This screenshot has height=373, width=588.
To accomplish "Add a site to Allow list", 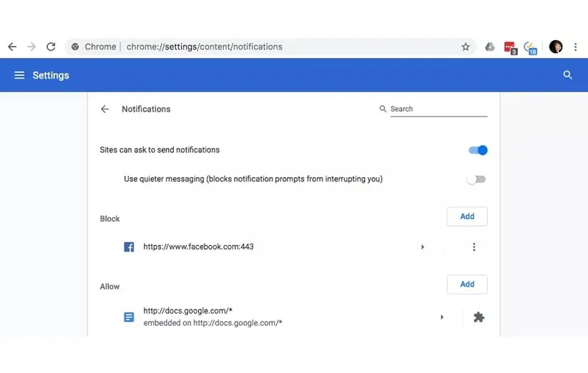I will click(467, 284).
